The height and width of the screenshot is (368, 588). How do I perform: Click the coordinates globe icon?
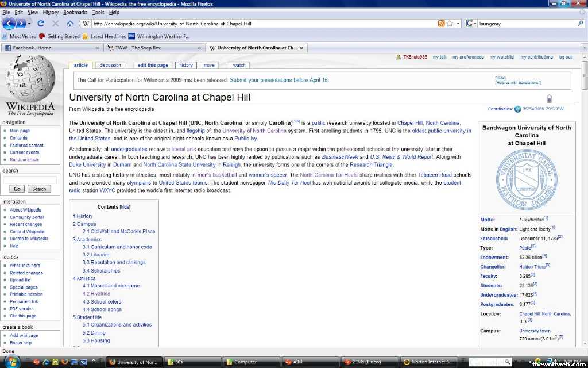[518, 109]
